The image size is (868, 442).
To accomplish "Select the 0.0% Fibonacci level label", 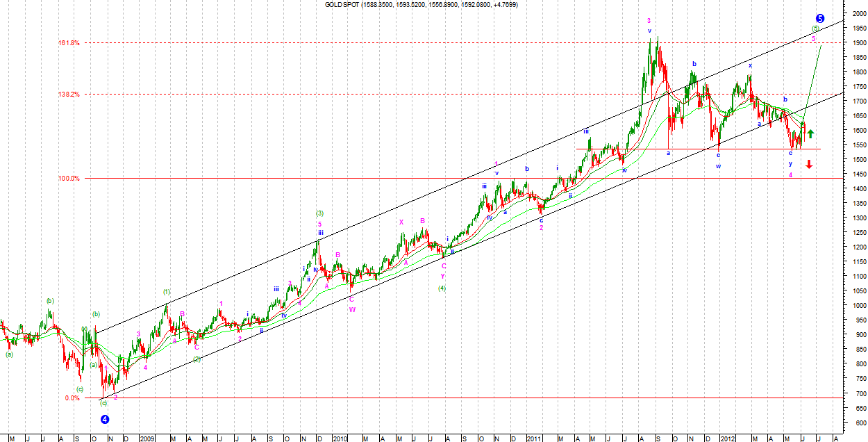I will [72, 398].
